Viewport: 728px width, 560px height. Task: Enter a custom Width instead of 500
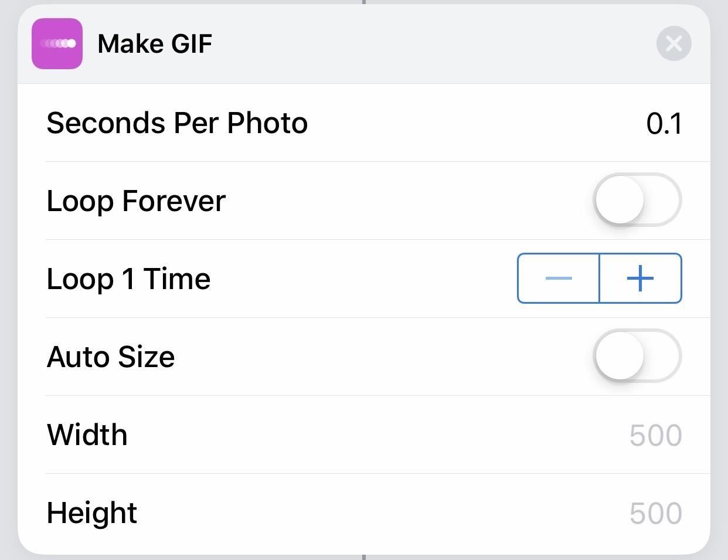click(655, 435)
